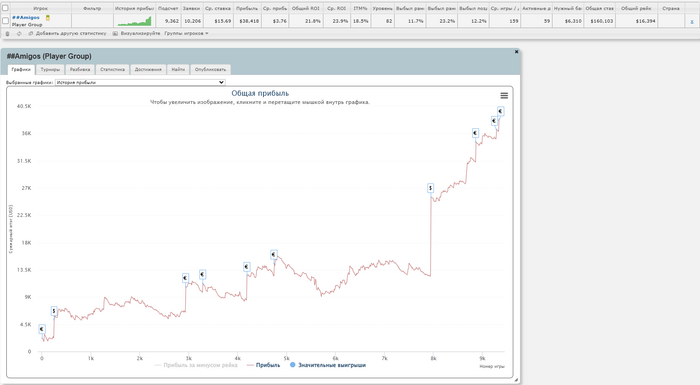Image resolution: width=700 pixels, height=385 pixels.
Task: Click the 'x' remove link in the table row
Action: pos(692,21)
